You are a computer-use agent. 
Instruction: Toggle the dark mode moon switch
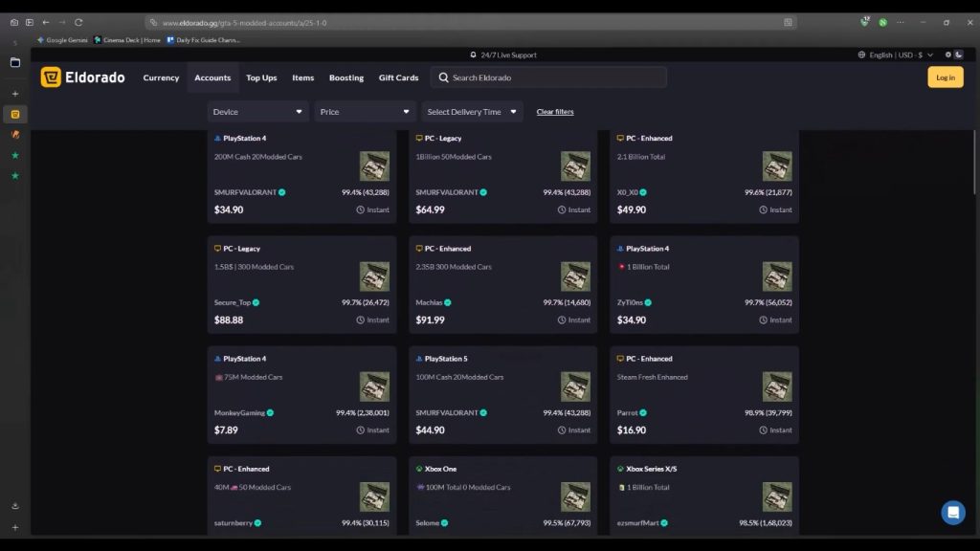click(x=958, y=55)
